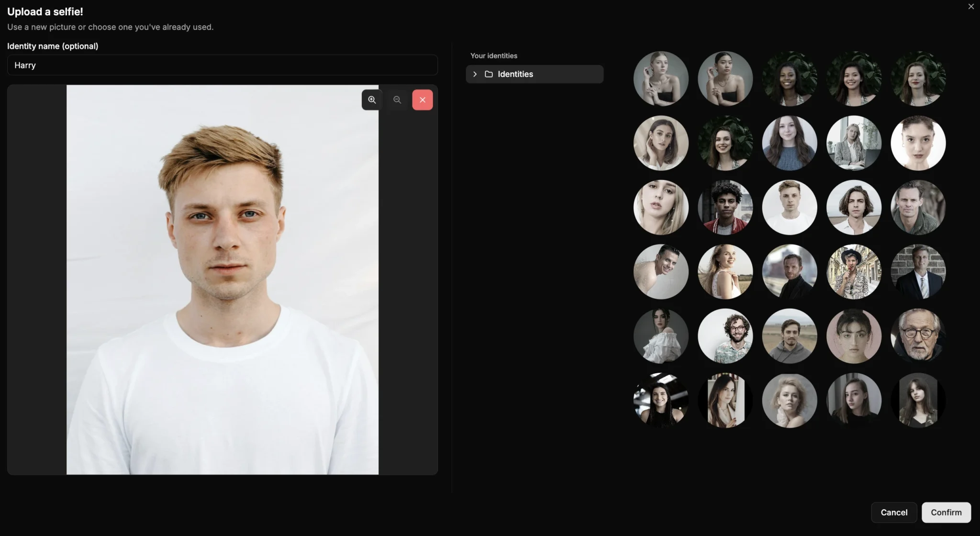Pick man wearing hat on street thumbnail
980x536 pixels.
click(x=854, y=272)
